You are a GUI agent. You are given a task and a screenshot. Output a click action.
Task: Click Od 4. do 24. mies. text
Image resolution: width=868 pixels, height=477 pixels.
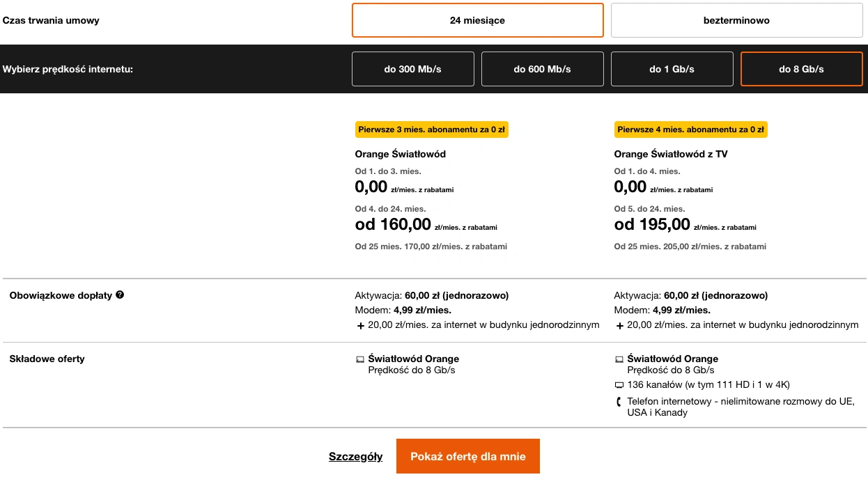(x=391, y=209)
